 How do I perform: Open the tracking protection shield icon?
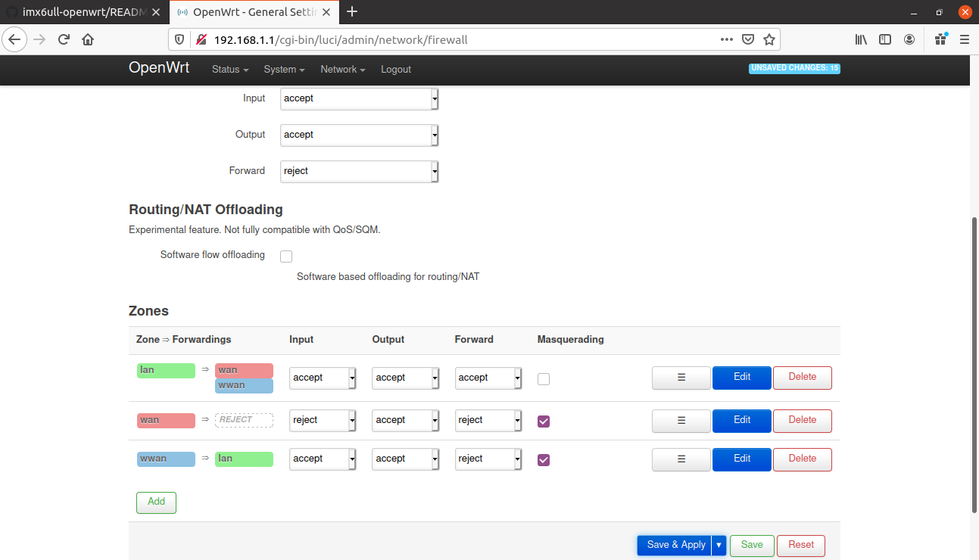tap(180, 39)
